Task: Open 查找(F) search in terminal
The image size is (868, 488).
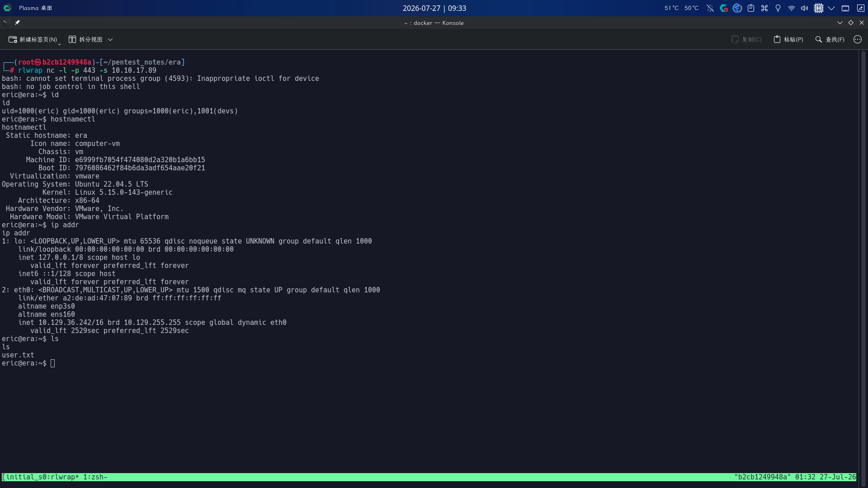Action: point(830,40)
